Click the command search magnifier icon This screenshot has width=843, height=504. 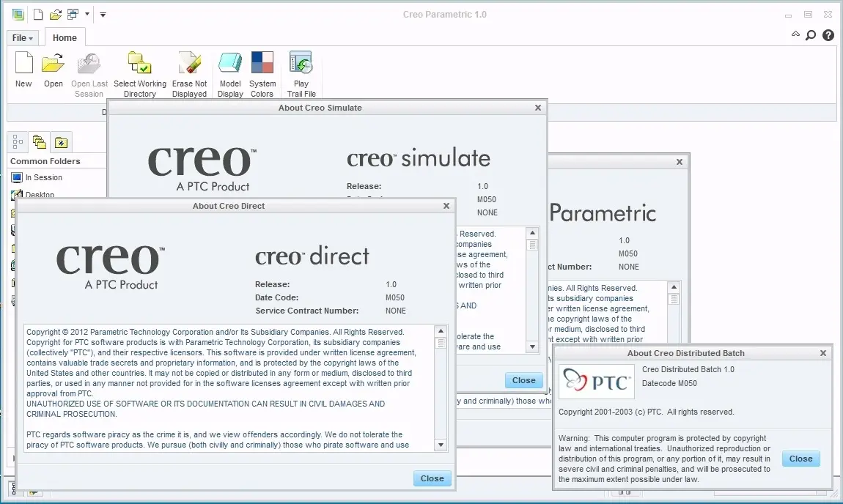pos(811,35)
